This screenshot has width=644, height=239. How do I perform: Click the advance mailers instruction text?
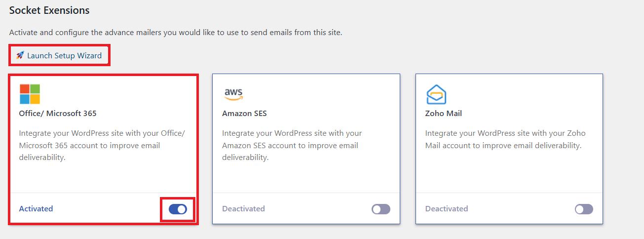[175, 33]
